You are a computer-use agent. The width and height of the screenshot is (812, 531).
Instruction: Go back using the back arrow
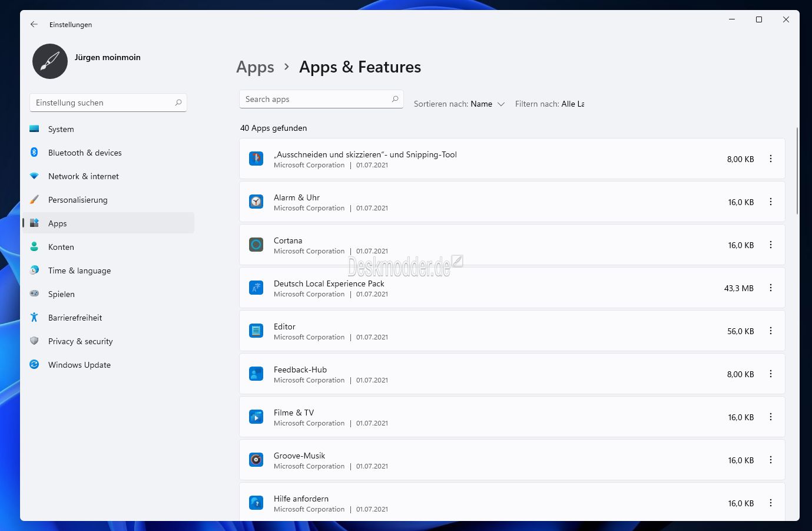[x=34, y=24]
